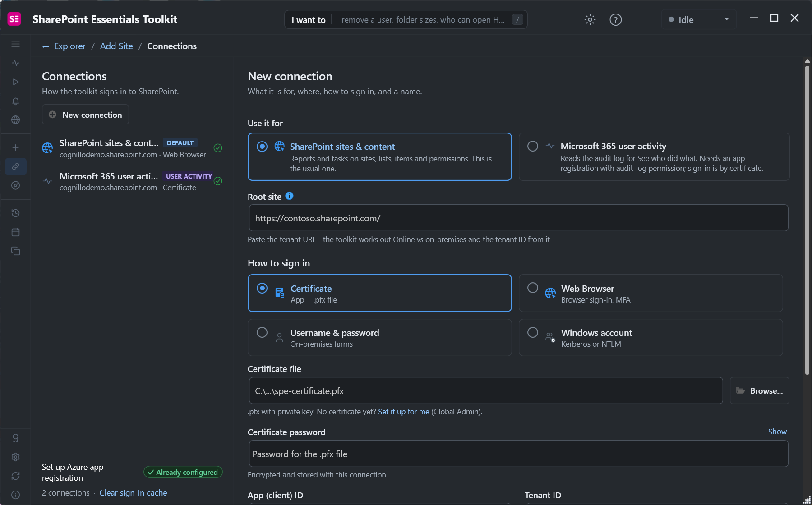
Task: Open the calendar schedule icon in sidebar
Action: [15, 232]
